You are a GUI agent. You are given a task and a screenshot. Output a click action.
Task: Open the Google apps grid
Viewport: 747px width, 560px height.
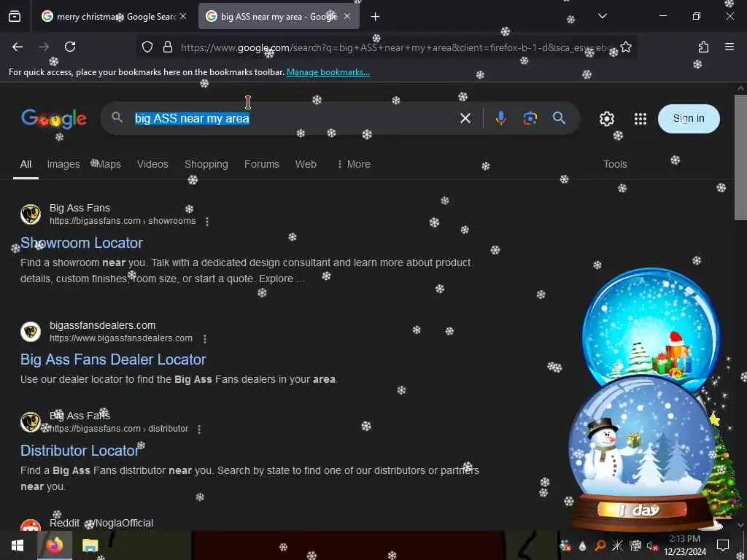pos(640,119)
